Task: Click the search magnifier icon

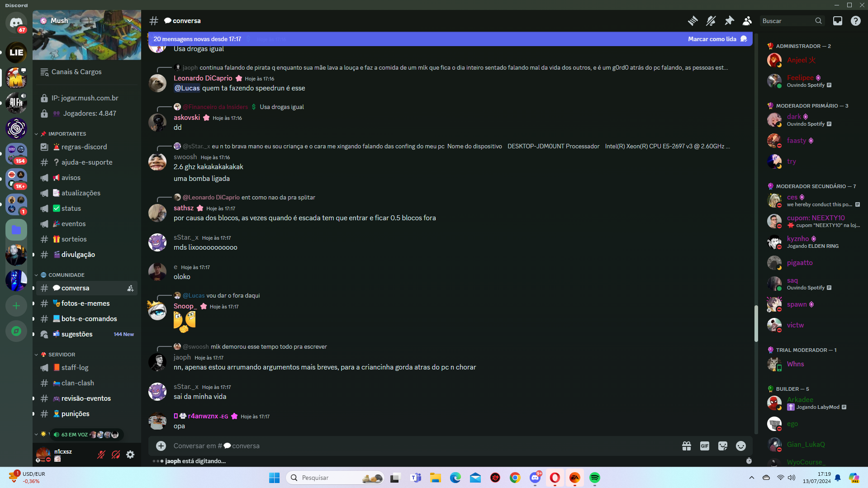Action: tap(818, 21)
